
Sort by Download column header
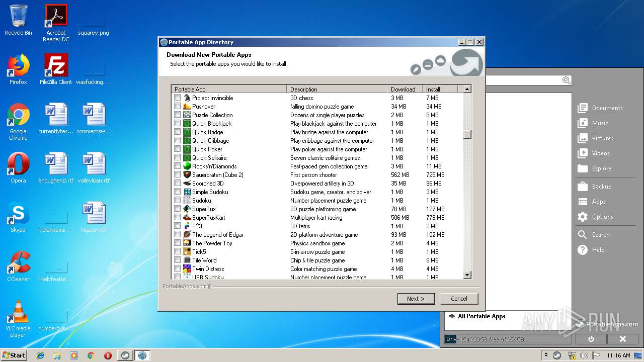pos(405,89)
